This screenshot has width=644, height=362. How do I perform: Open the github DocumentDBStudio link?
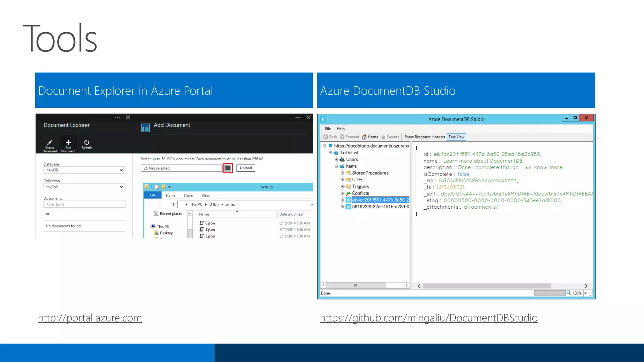point(429,318)
